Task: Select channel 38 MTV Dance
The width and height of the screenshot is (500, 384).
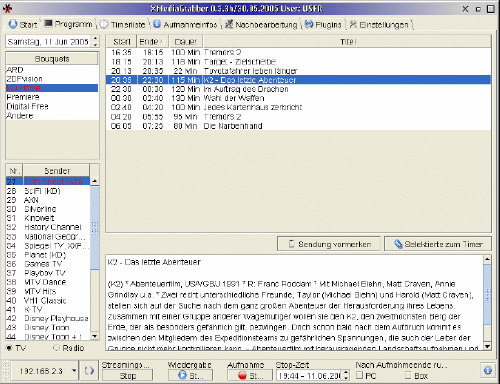Action: [48, 282]
